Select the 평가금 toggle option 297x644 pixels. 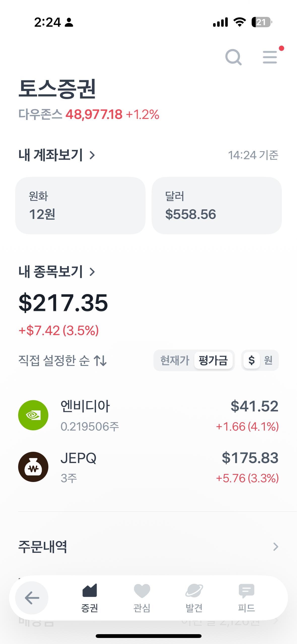(213, 360)
